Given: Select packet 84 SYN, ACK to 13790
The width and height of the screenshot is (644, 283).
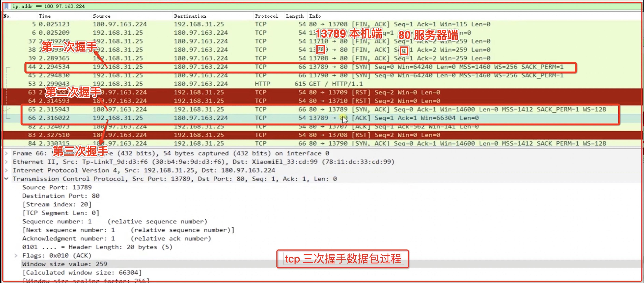Looking at the screenshot, I should pos(322,143).
